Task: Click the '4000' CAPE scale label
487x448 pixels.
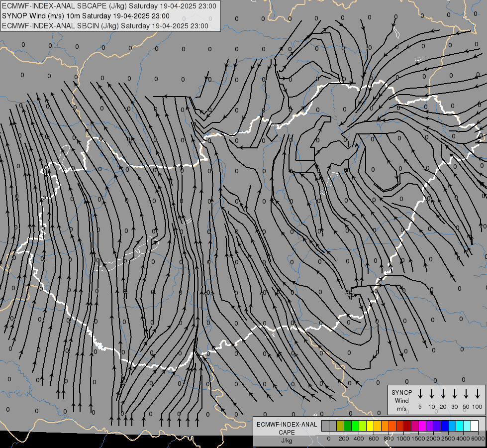Action: pyautogui.click(x=463, y=439)
